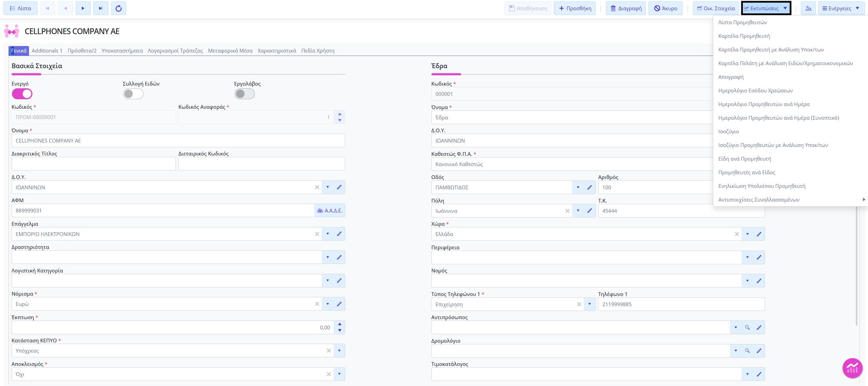Switch to the Υποκαταστήματα tab
The width and height of the screenshot is (868, 386).
(x=122, y=50)
